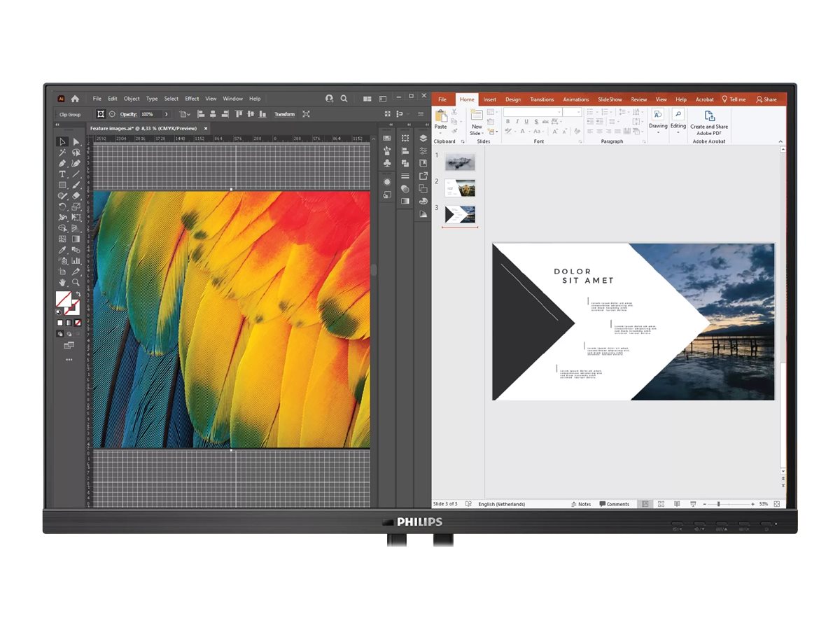The width and height of the screenshot is (840, 630).
Task: Select the Type tool in Illustrator
Action: [62, 174]
